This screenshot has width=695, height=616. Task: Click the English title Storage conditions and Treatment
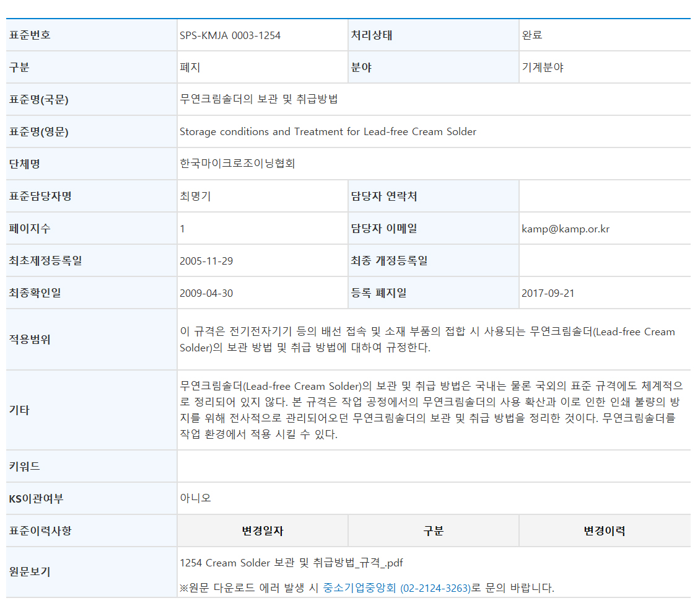pos(328,132)
